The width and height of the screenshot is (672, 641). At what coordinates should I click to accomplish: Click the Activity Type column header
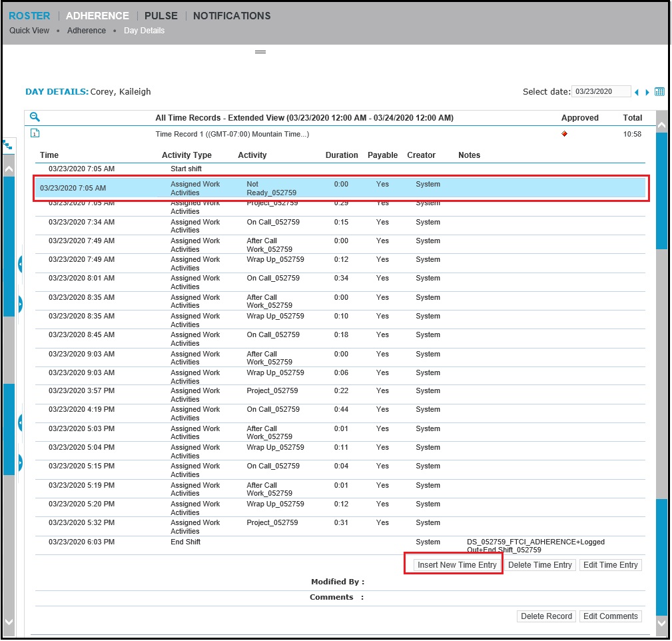(x=186, y=155)
